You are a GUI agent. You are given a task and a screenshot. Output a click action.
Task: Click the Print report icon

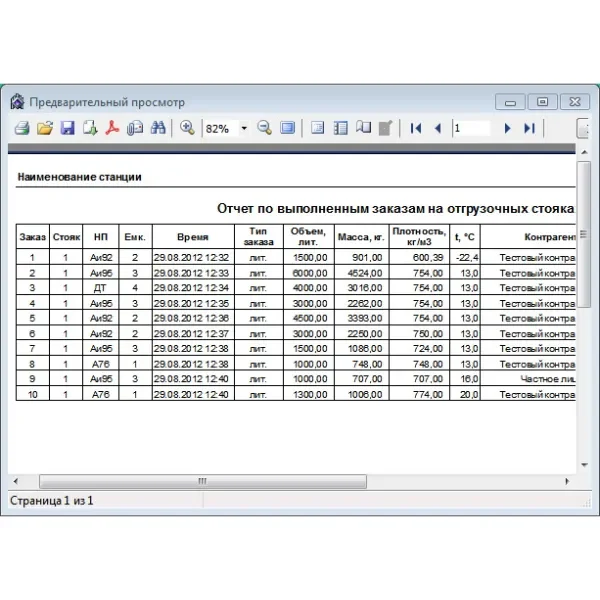point(22,128)
